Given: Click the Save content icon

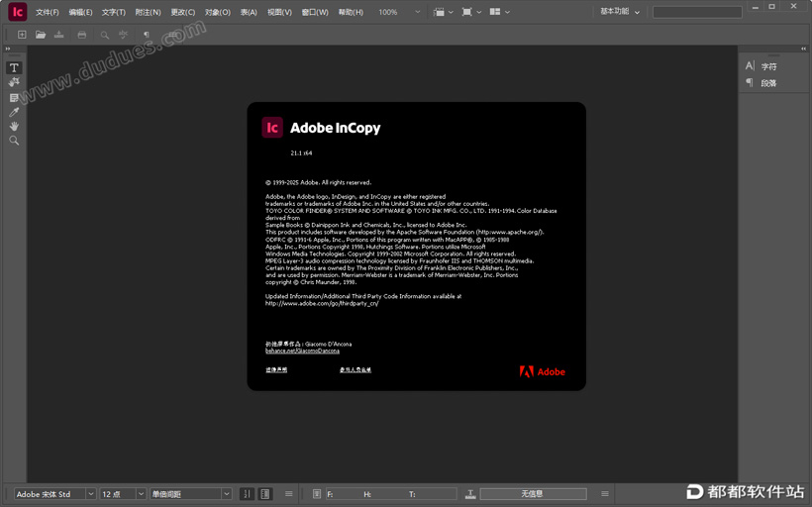Looking at the screenshot, I should [x=59, y=35].
